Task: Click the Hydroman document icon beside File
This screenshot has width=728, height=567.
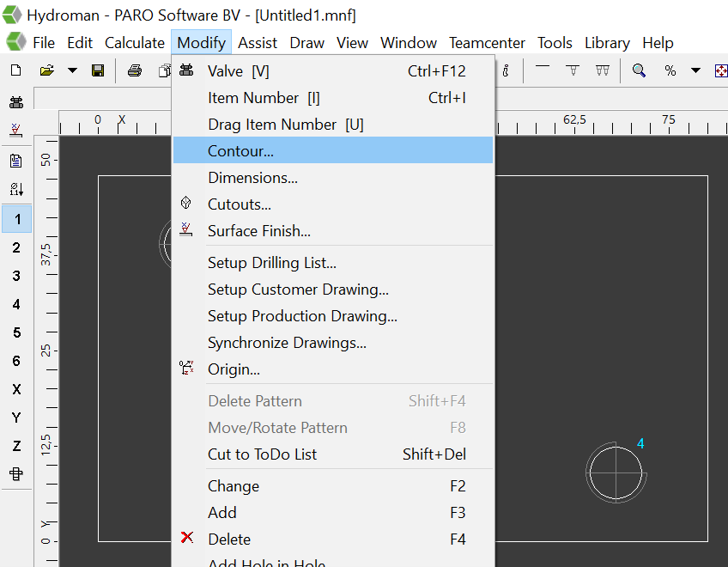Action: tap(16, 42)
